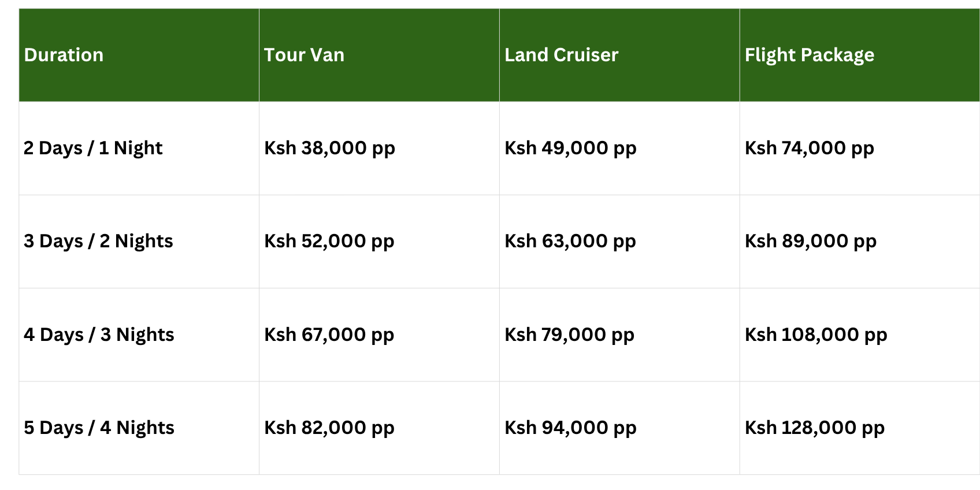Screen dimensions: 980x490
Task: Click the 3 Days / 2 Nights cell
Action: (x=98, y=241)
